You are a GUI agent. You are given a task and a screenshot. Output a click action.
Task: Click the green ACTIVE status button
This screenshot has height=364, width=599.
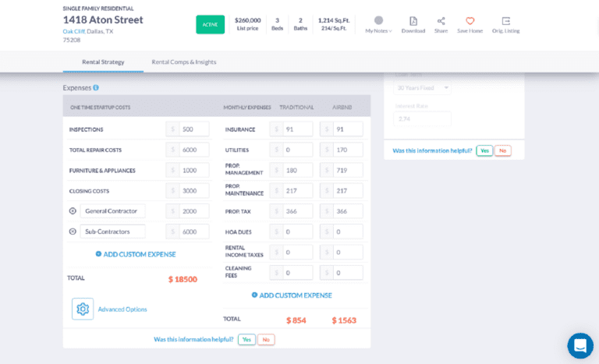click(210, 24)
